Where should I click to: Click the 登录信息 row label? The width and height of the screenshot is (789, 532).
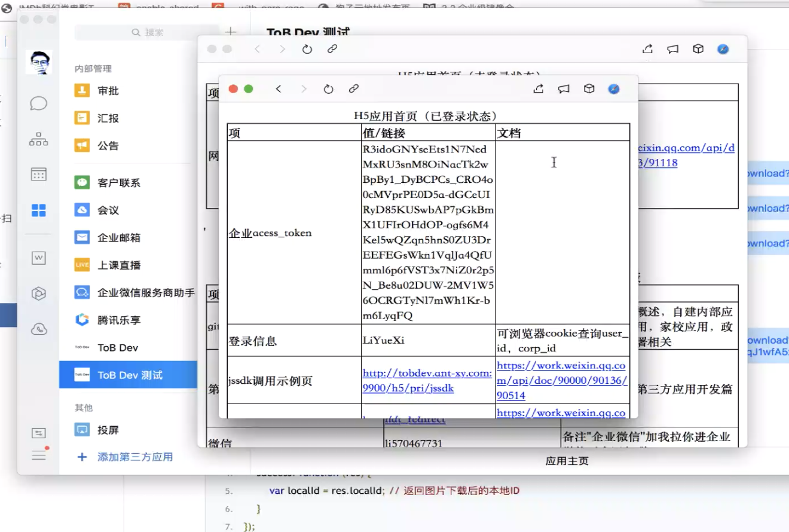tap(253, 341)
